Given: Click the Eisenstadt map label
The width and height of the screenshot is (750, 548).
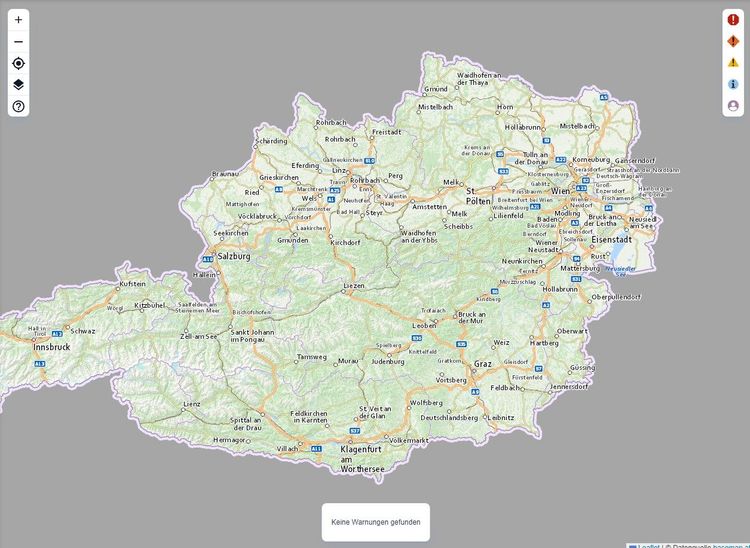Looking at the screenshot, I should tap(609, 240).
